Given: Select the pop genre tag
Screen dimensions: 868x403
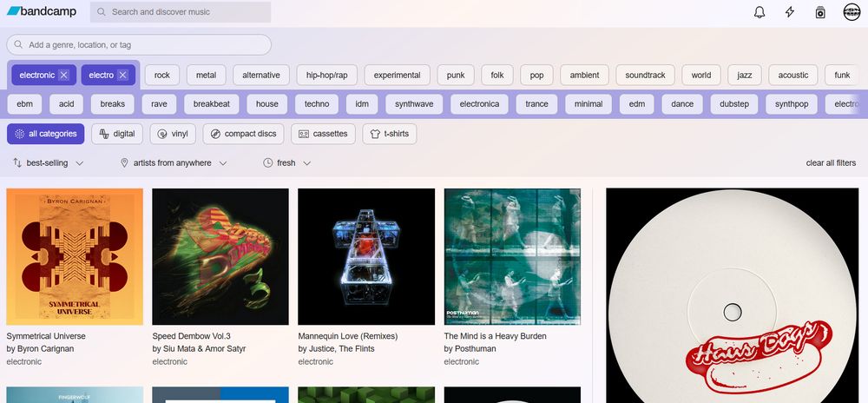Looking at the screenshot, I should tap(536, 76).
